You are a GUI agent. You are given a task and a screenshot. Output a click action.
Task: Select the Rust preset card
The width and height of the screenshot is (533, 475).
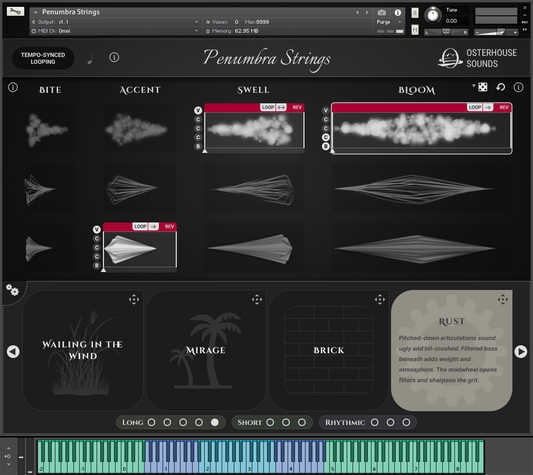click(452, 350)
